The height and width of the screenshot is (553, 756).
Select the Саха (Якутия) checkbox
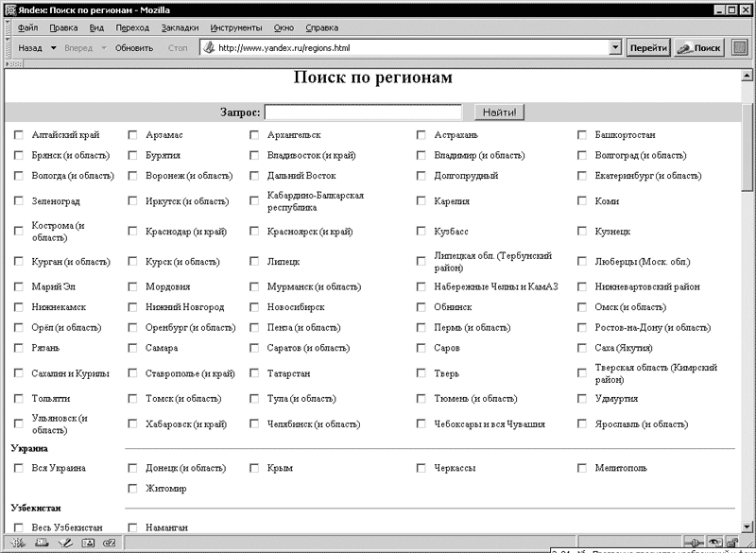(582, 348)
